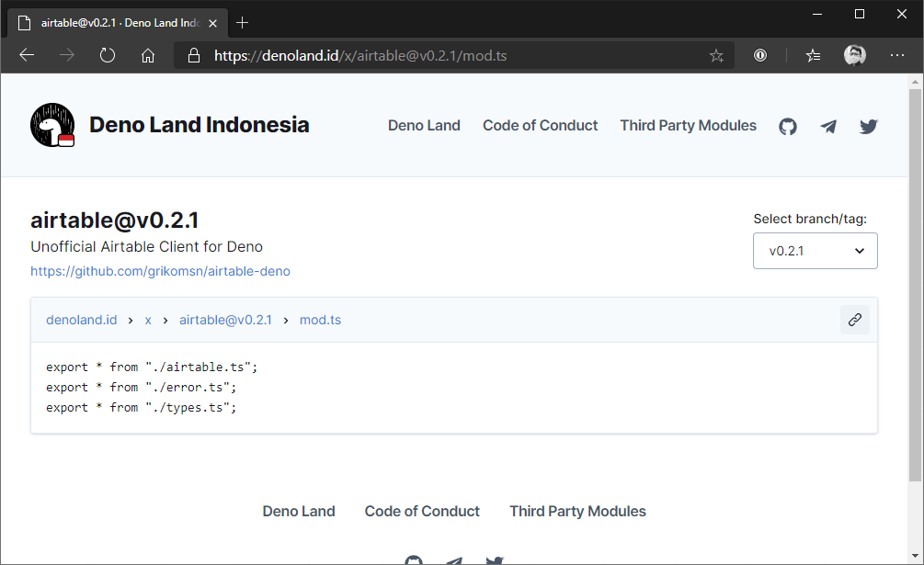Screen dimensions: 924x565
Task: Click mod.ts breadcrumb link
Action: (320, 320)
